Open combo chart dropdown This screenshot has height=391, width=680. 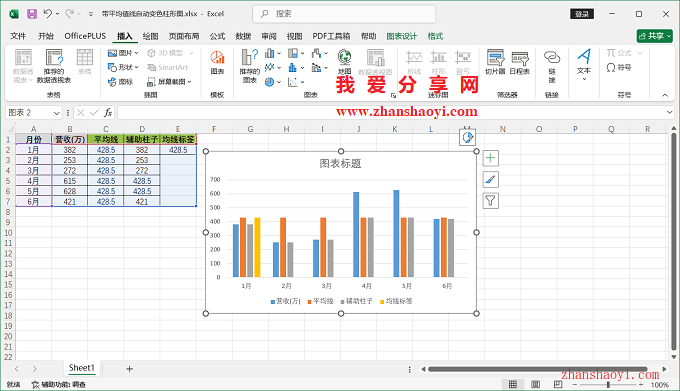(x=320, y=68)
